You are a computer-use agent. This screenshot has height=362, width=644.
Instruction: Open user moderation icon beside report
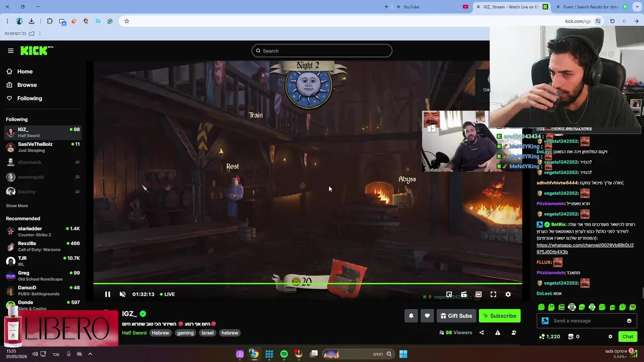[x=514, y=332]
